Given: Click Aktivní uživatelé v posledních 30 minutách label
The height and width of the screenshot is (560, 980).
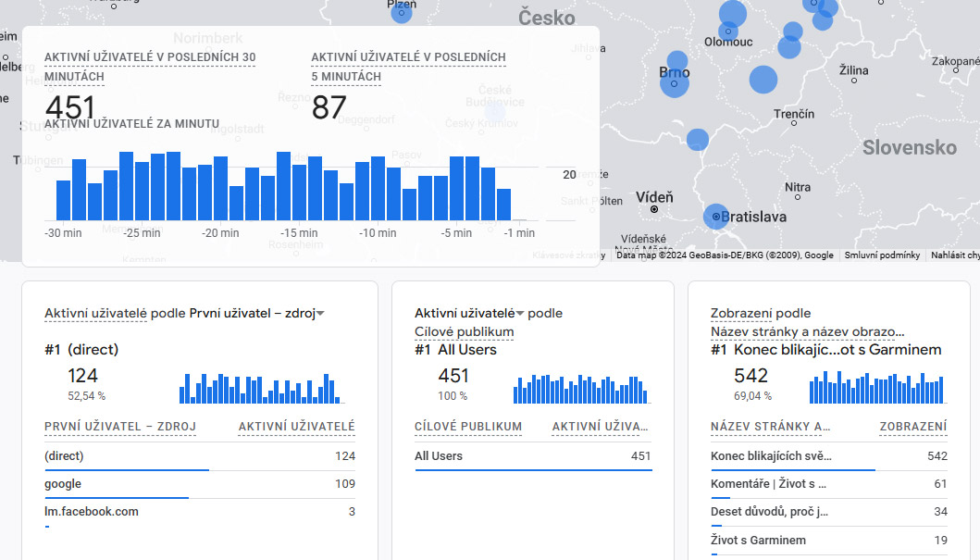Looking at the screenshot, I should [x=150, y=67].
